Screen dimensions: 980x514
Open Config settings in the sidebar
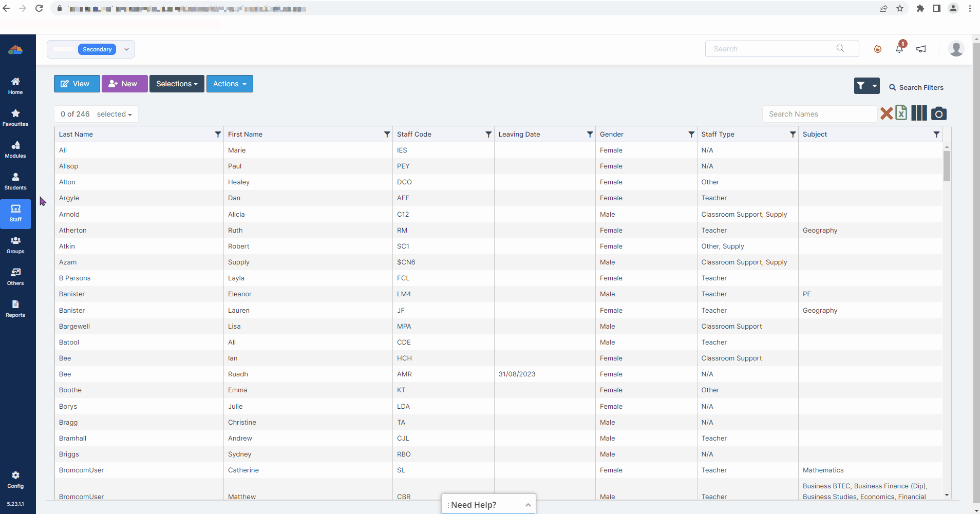click(15, 480)
